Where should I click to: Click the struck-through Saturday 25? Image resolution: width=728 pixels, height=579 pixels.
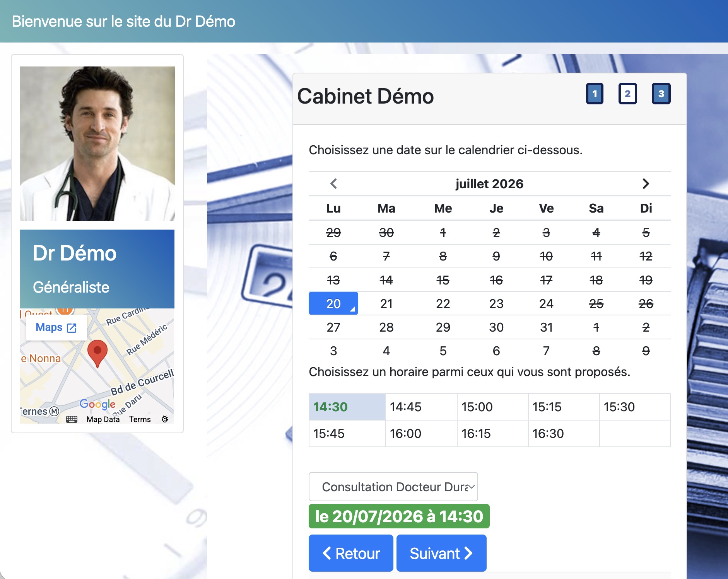pyautogui.click(x=596, y=303)
